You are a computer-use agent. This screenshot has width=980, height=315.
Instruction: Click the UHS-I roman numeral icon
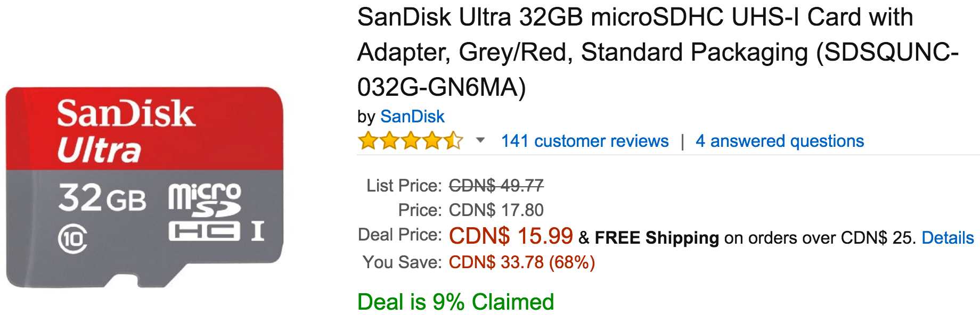coord(258,231)
